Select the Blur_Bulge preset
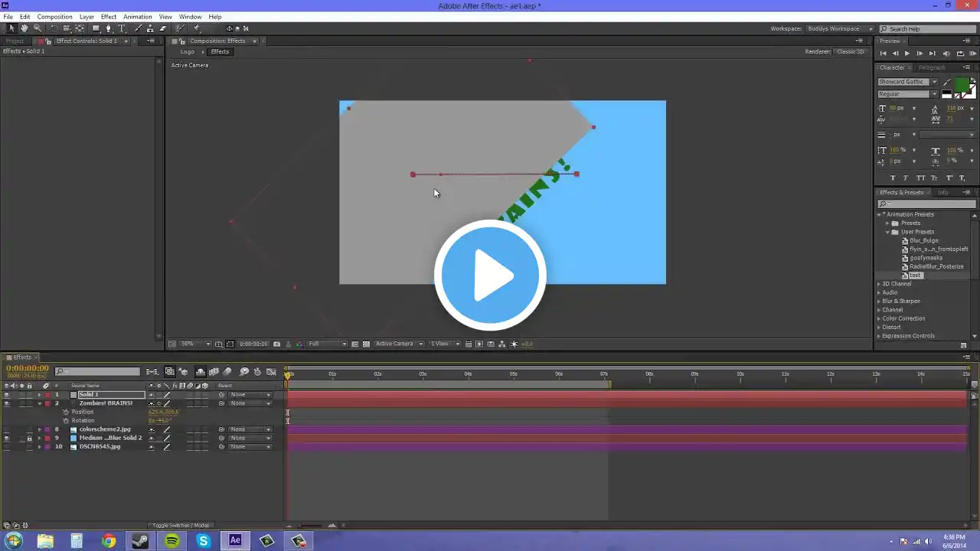Screen dimensions: 980x551 coord(923,240)
